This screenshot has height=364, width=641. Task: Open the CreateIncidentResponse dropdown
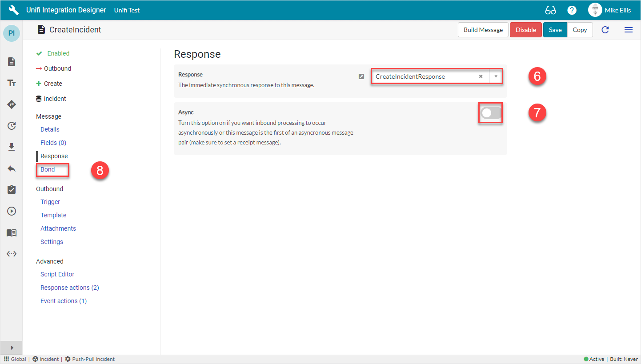(495, 76)
